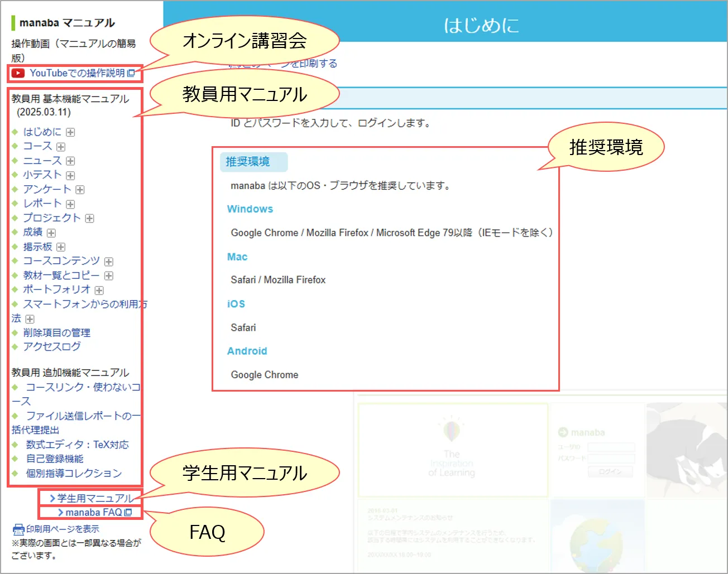The width and height of the screenshot is (728, 574).
Task: Expand the レポート tree node
Action: click(x=70, y=204)
